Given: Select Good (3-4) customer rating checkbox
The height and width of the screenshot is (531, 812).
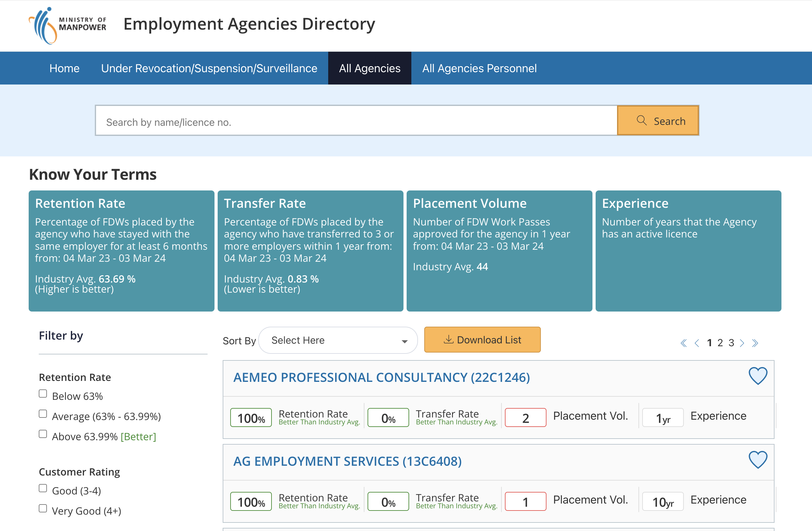Looking at the screenshot, I should click(43, 488).
